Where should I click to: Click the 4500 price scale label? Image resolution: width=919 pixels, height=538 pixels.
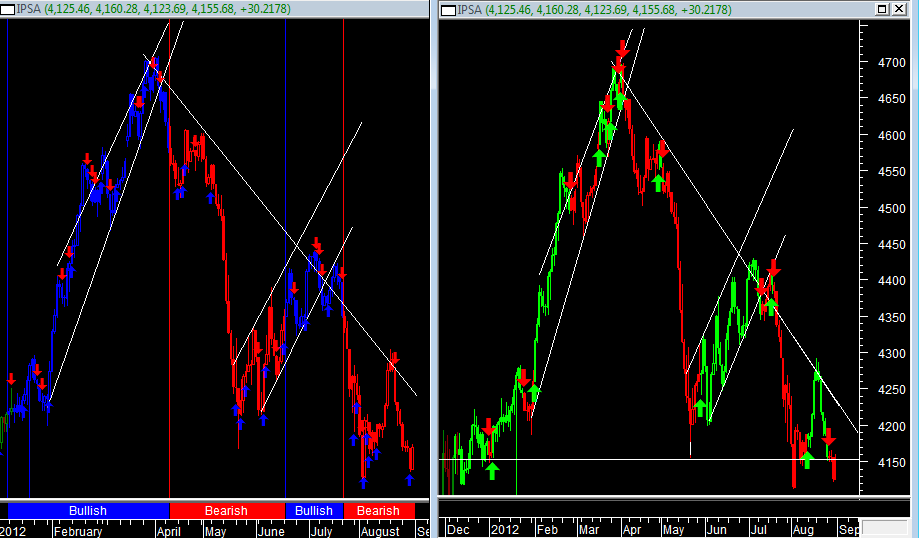click(891, 209)
